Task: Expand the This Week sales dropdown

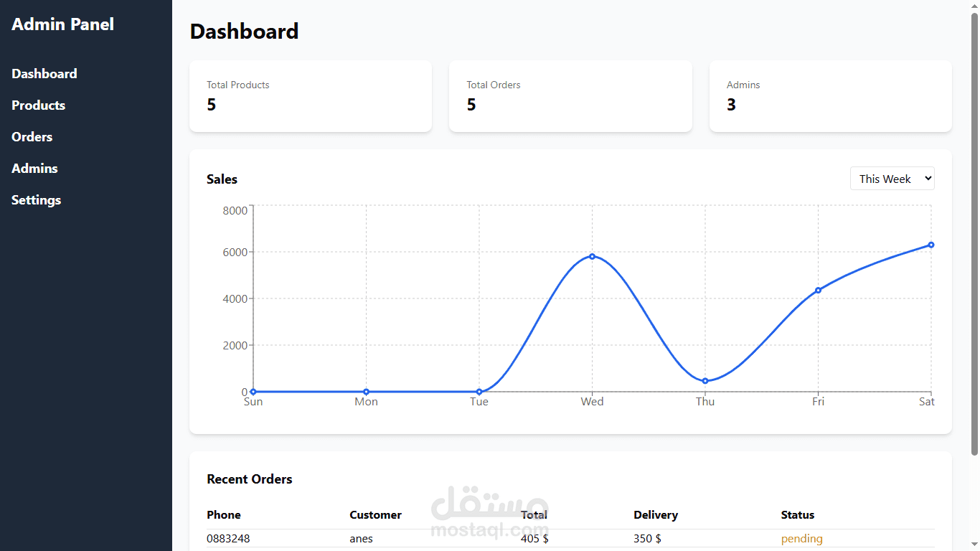Action: (x=892, y=179)
